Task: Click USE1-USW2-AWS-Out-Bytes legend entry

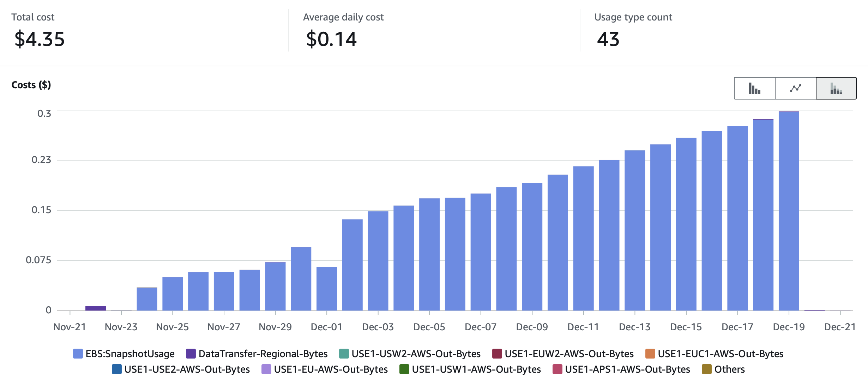Action: pos(416,354)
